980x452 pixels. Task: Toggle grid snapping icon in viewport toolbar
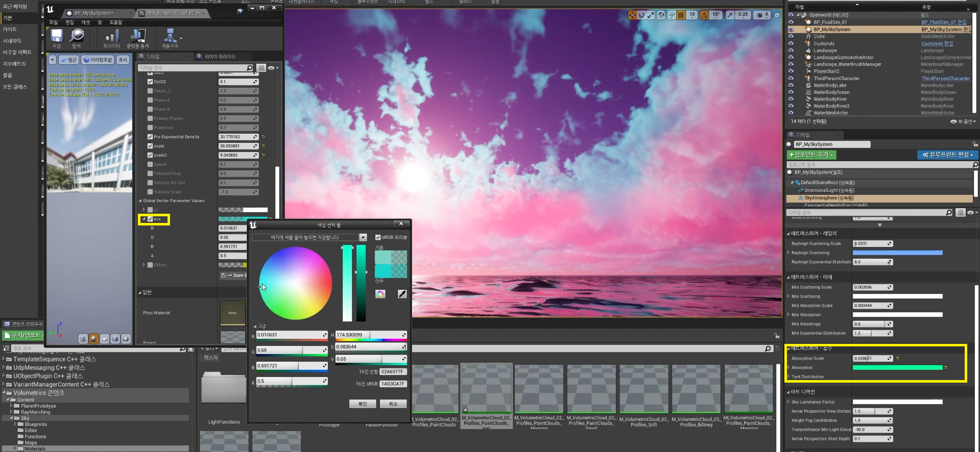tap(681, 15)
